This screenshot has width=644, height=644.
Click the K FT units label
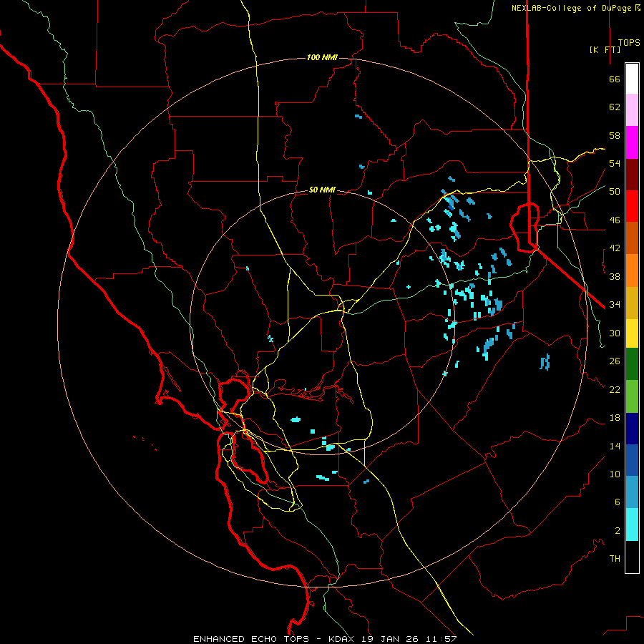click(605, 49)
